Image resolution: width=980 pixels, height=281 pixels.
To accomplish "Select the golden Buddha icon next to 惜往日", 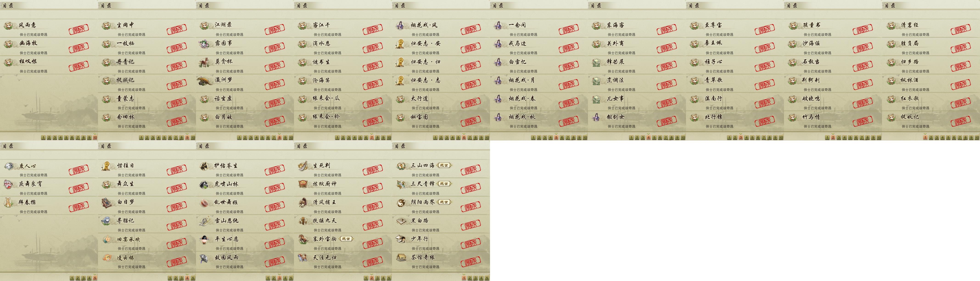I will 107,166.
